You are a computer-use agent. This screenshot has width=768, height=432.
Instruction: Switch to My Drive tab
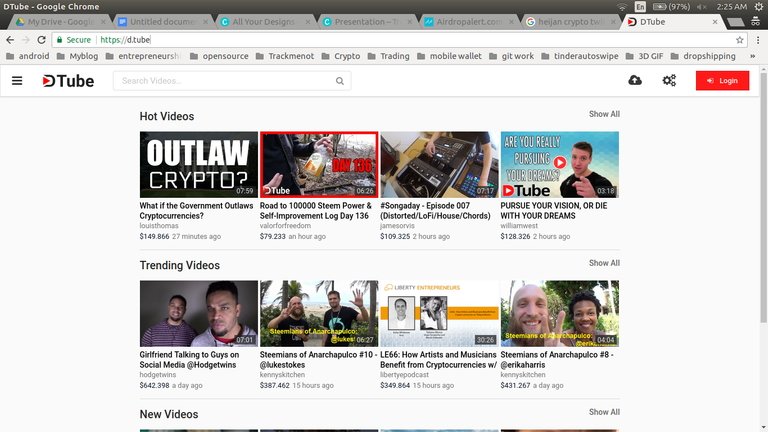(x=59, y=22)
